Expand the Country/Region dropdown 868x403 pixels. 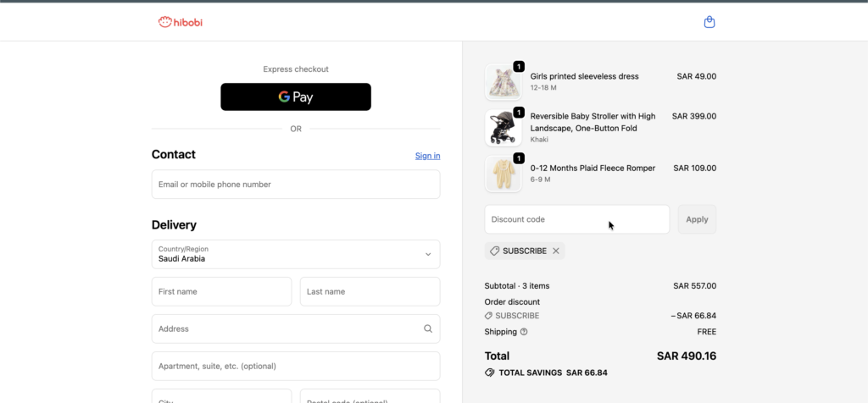[296, 254]
